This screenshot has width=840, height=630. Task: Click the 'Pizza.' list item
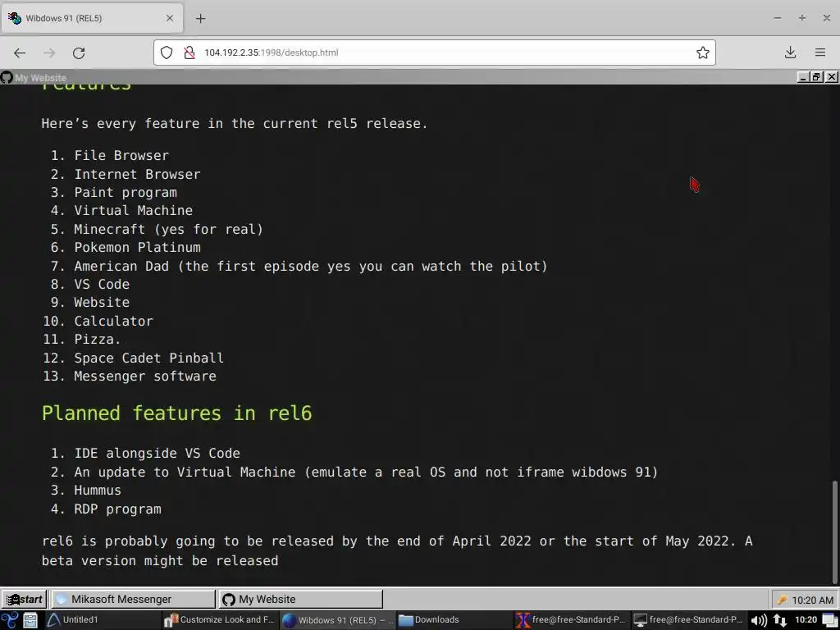pos(98,339)
